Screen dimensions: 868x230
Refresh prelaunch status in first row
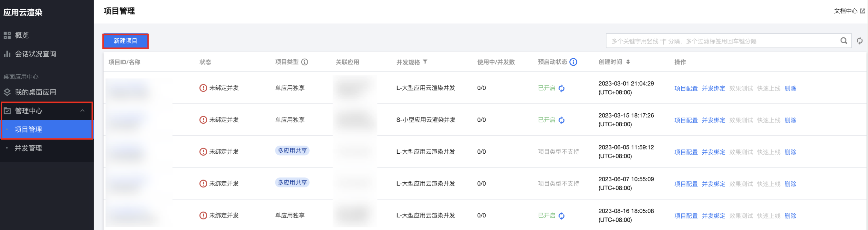pos(561,89)
